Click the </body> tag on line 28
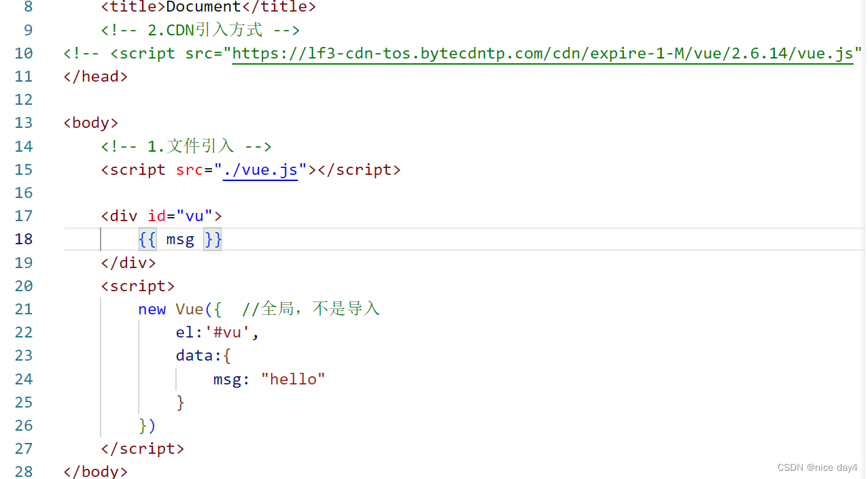The height and width of the screenshot is (479, 868). (95, 471)
